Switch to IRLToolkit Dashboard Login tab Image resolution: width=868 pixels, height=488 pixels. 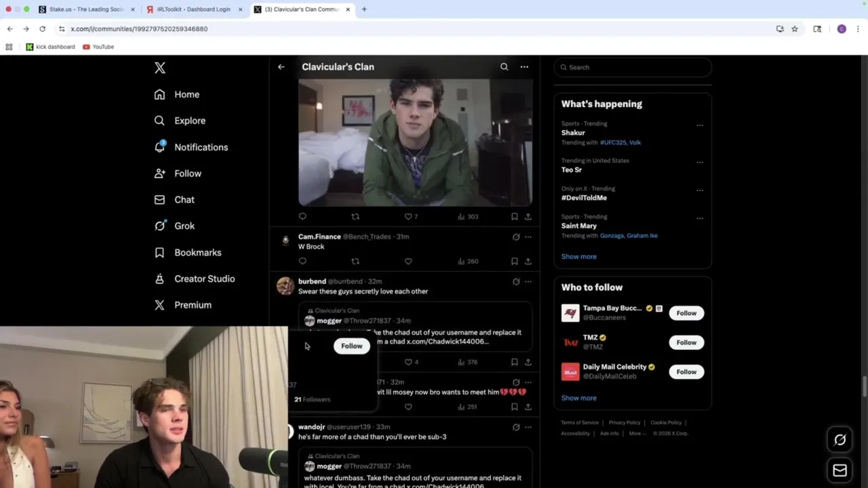194,9
